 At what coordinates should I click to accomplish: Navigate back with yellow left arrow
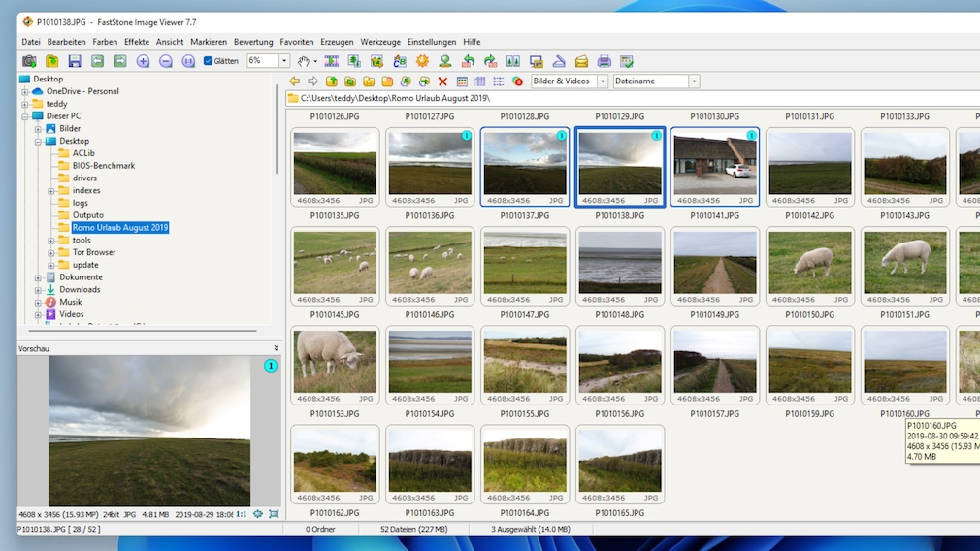coord(294,81)
